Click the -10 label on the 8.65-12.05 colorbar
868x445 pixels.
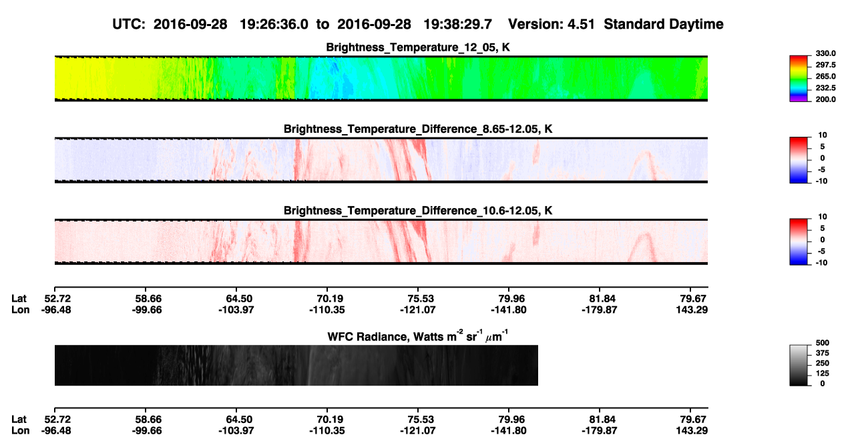821,181
